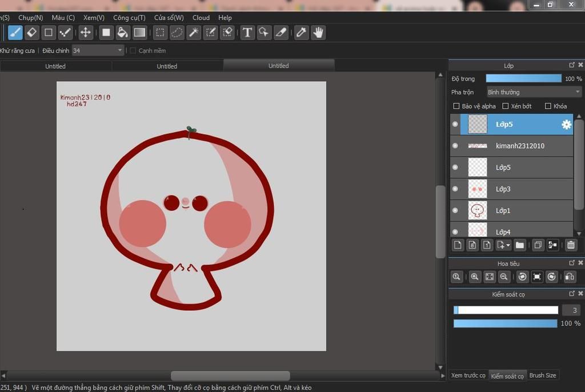Hide the Lớp4 layer
This screenshot has width=585, height=392.
[455, 232]
